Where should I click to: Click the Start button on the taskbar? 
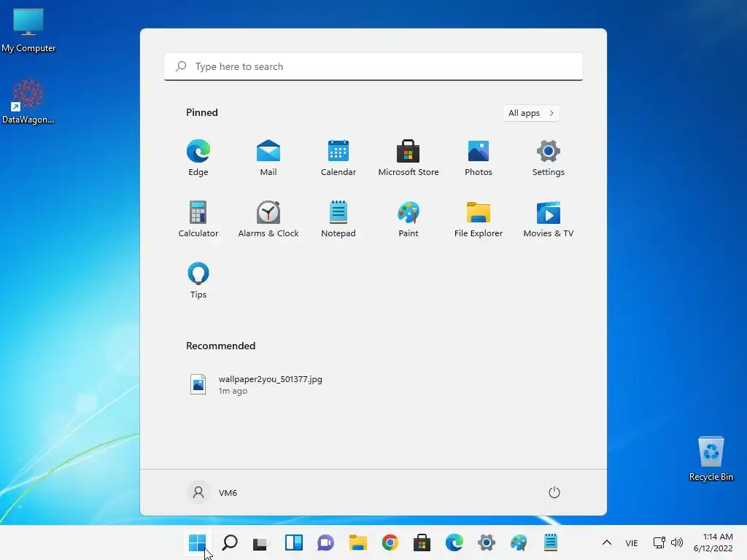tap(197, 542)
